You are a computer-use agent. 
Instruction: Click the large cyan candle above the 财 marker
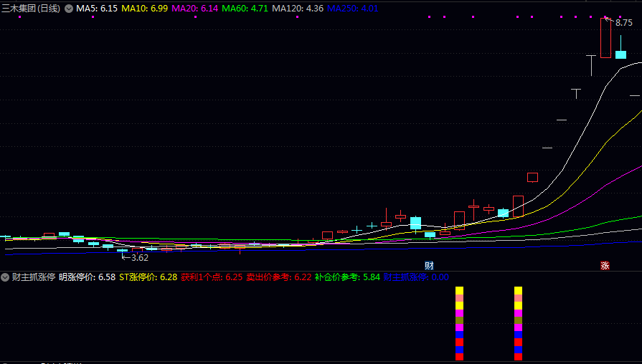click(x=415, y=223)
